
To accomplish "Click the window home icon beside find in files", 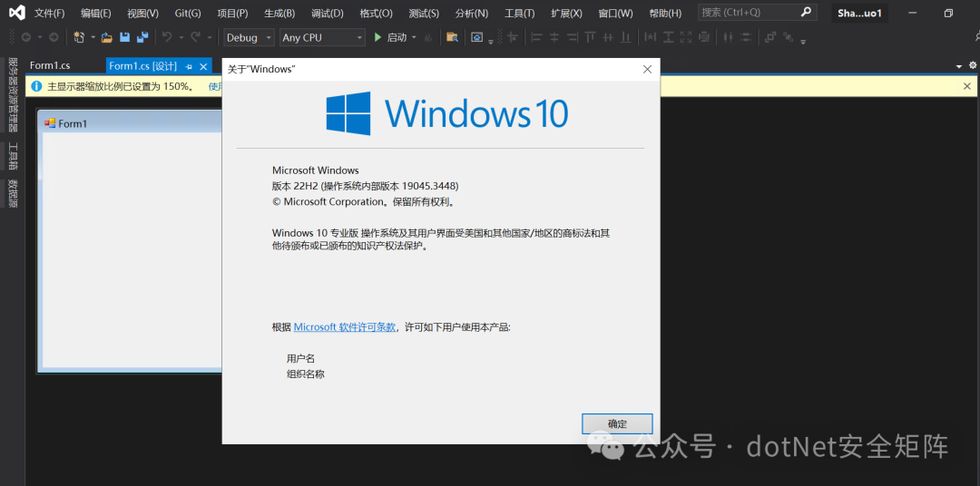I will tap(477, 37).
